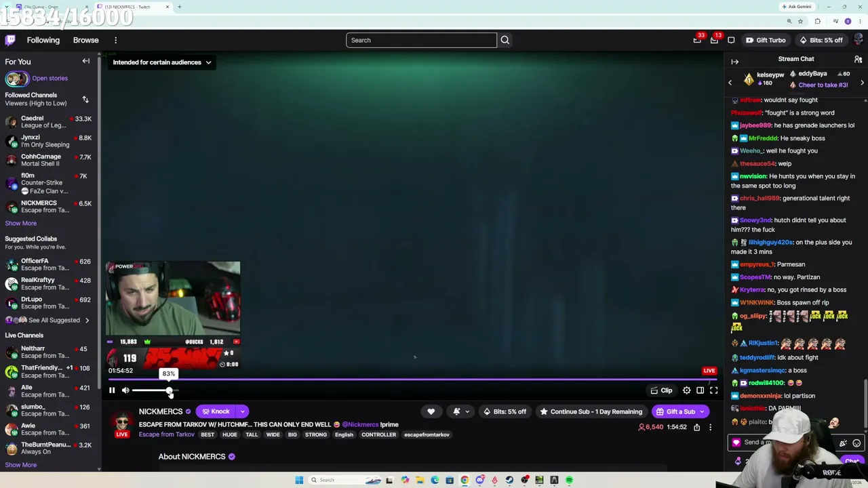Select CohhCarnage in followed channels
The image size is (868, 488).
pyautogui.click(x=50, y=160)
